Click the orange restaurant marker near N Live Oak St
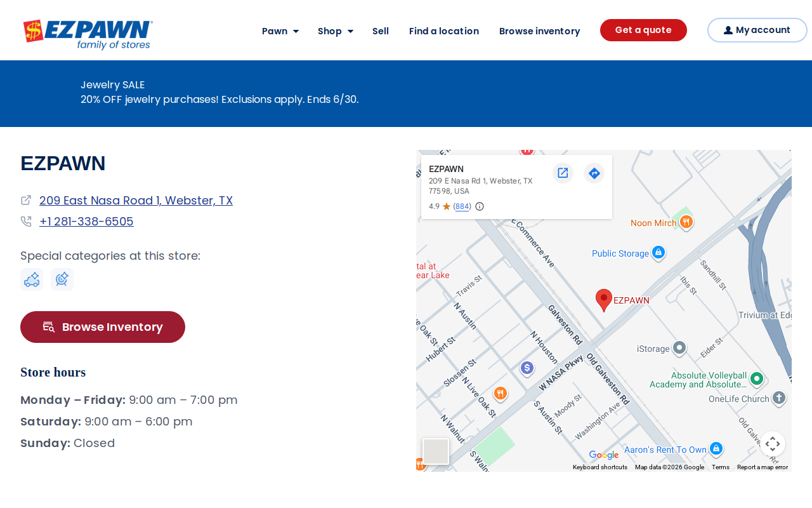 [501, 394]
